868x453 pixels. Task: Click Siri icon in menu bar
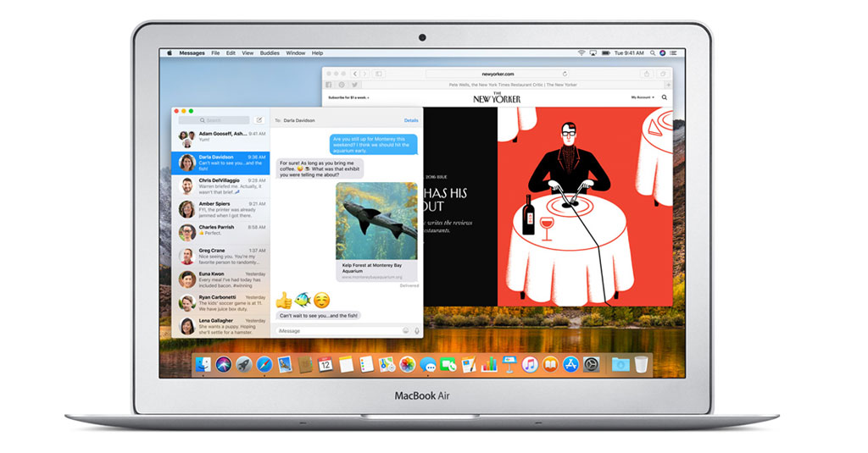click(x=663, y=53)
